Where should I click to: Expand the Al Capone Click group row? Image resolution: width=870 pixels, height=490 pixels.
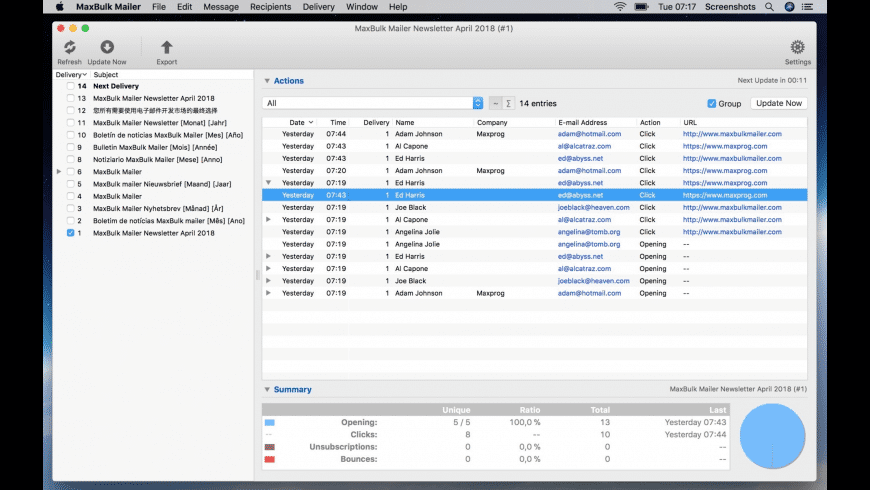point(268,220)
